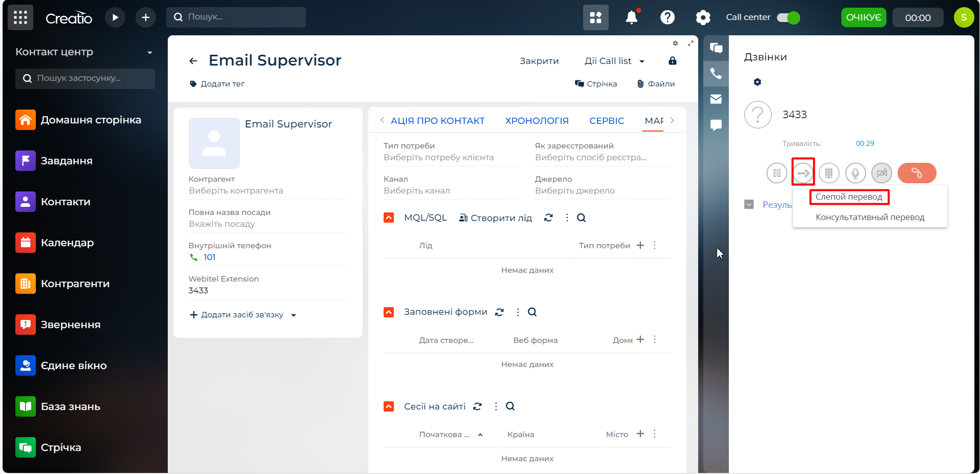Collapse the Заповнені форми section
The height and width of the screenshot is (474, 980).
pyautogui.click(x=389, y=312)
